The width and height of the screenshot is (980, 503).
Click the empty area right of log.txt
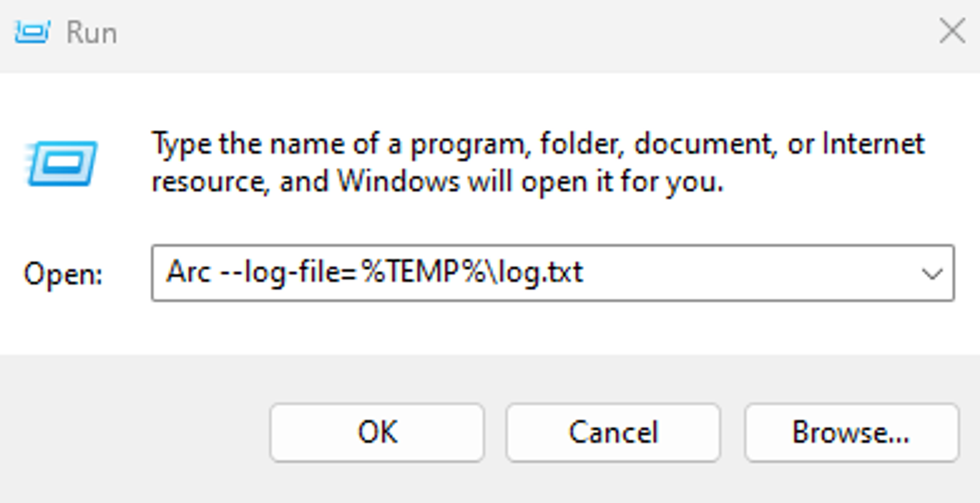point(750,273)
